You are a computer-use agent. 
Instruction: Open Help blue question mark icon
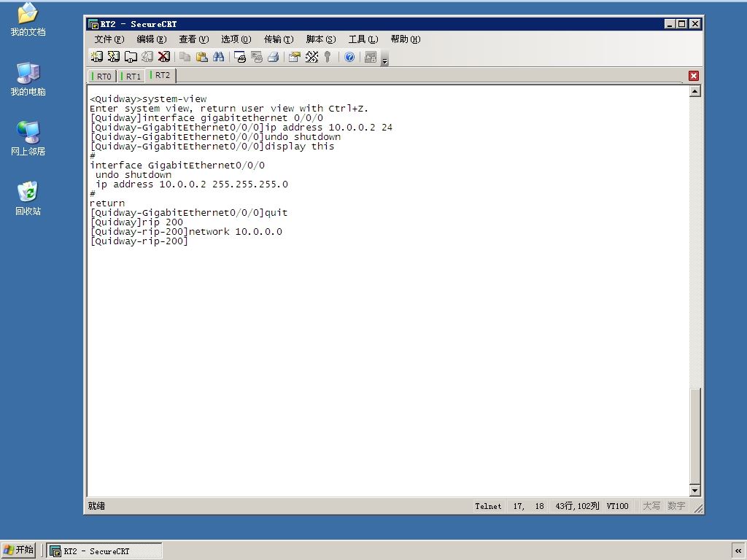pyautogui.click(x=349, y=57)
